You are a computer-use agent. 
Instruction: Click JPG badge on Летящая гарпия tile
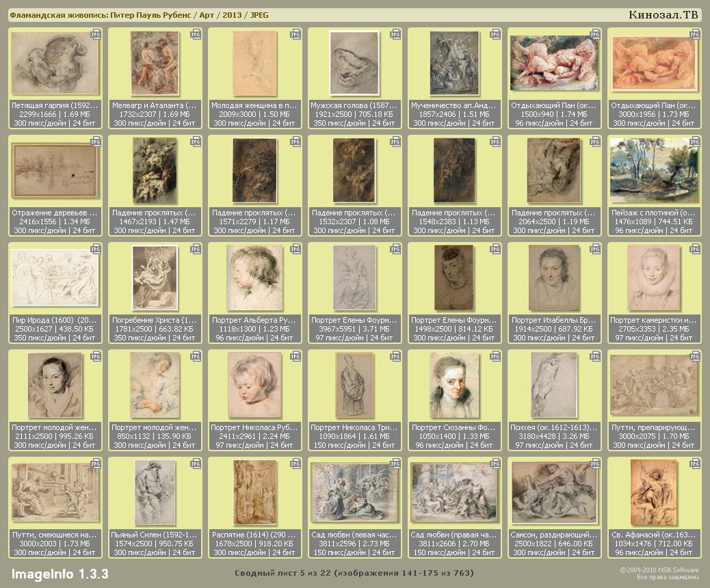pyautogui.click(x=96, y=34)
